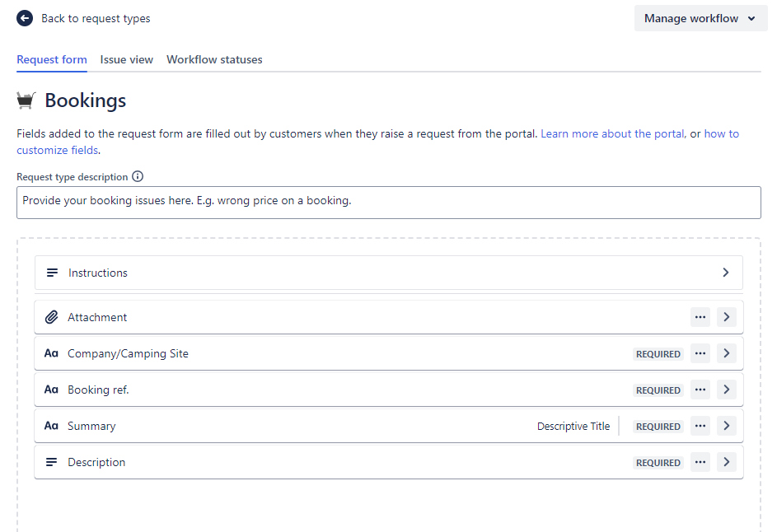Go back to request types
This screenshot has height=532, width=777.
(96, 18)
